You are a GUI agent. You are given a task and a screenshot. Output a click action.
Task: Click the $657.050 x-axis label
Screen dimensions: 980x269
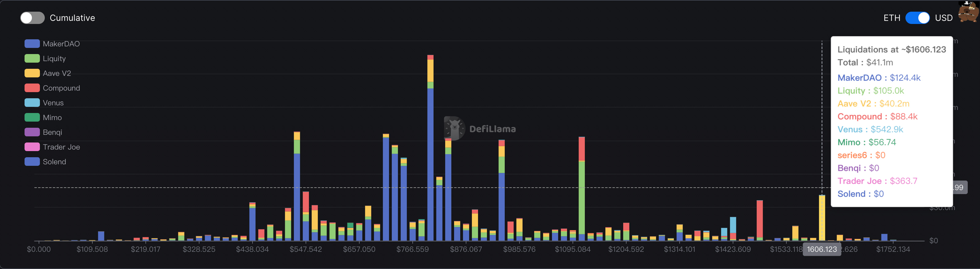coord(359,249)
